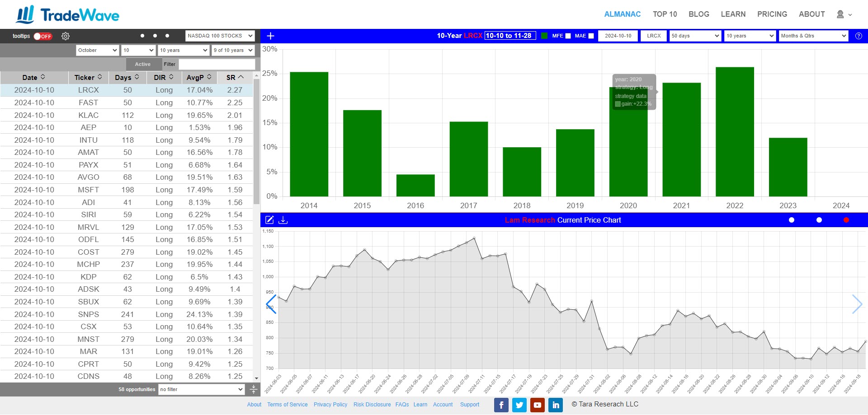Open the Facebook social icon
Screen dimensions: 868x415
[x=501, y=405]
